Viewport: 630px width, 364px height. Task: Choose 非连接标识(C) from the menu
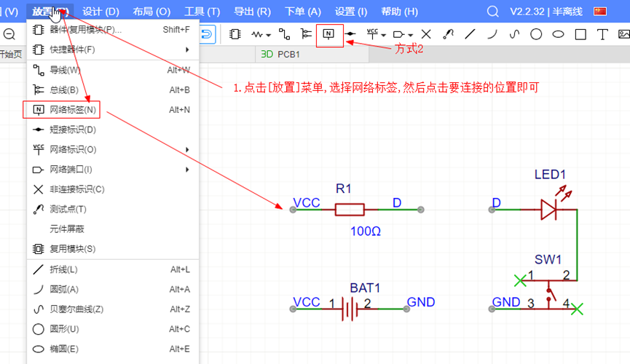113,189
